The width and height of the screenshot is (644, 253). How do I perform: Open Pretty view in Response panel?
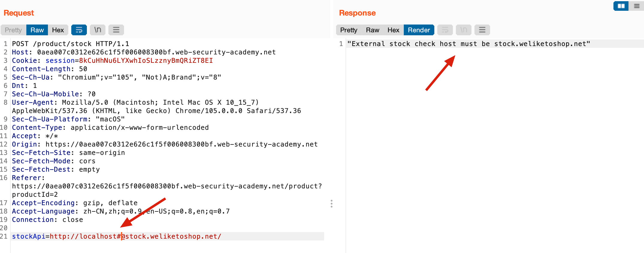[x=349, y=30]
